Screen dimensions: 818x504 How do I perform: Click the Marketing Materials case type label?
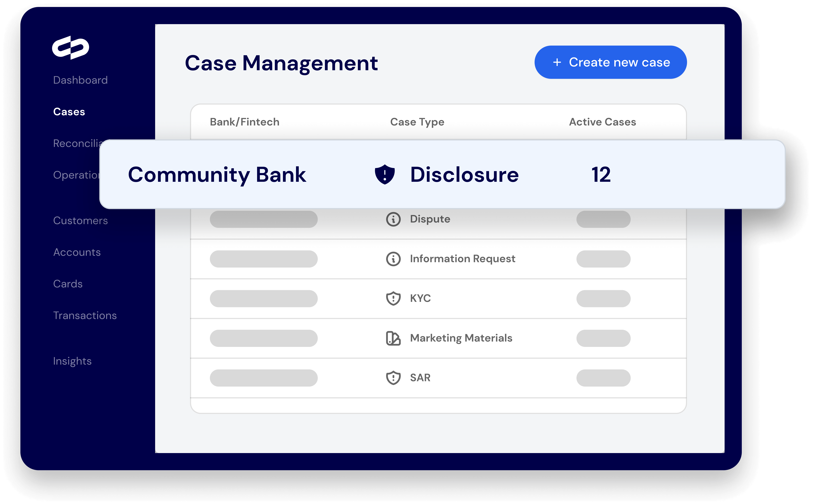coord(461,338)
